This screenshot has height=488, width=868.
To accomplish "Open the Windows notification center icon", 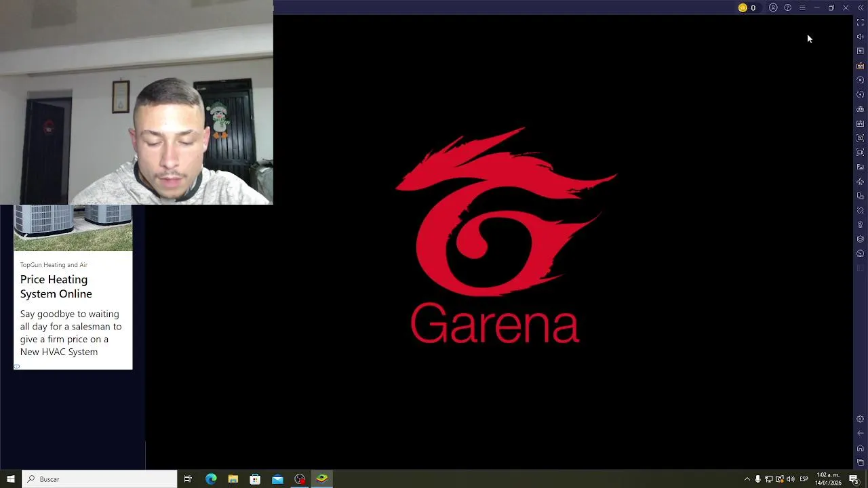I will tap(854, 479).
